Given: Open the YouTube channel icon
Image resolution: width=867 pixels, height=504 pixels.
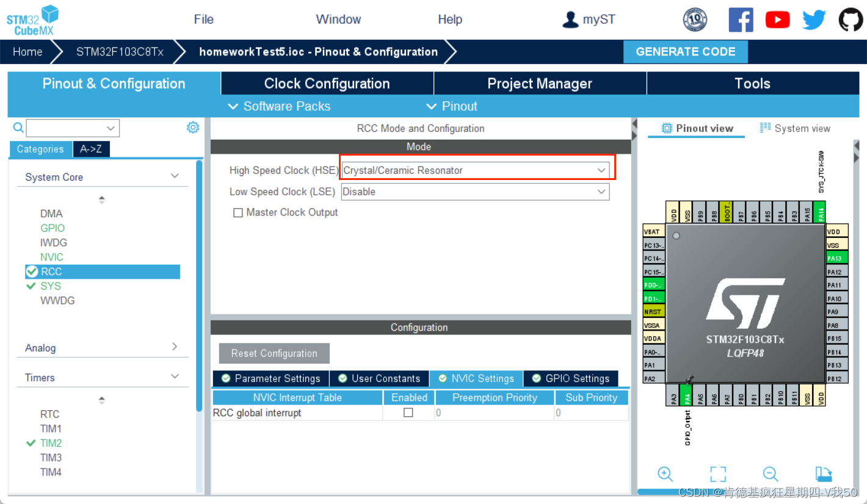Looking at the screenshot, I should click(x=777, y=20).
